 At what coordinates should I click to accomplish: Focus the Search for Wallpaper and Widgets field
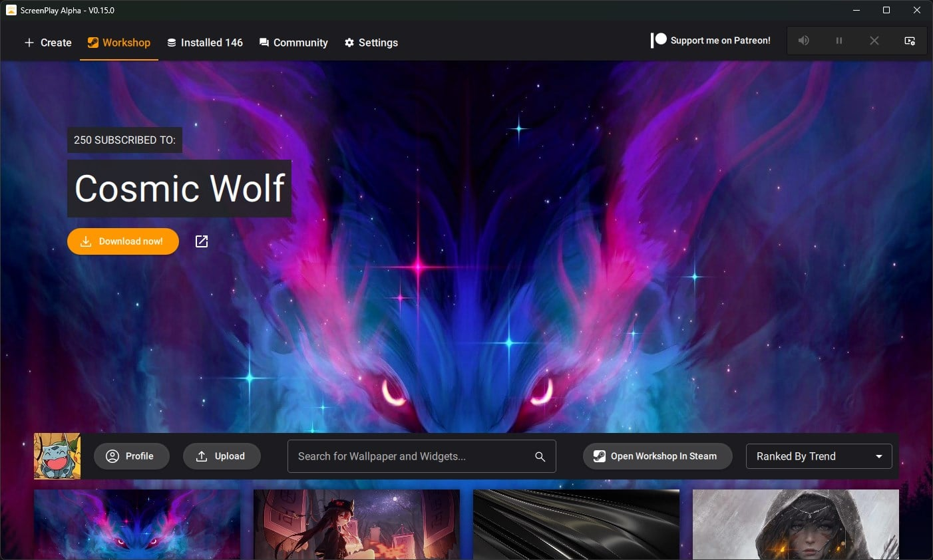point(413,456)
